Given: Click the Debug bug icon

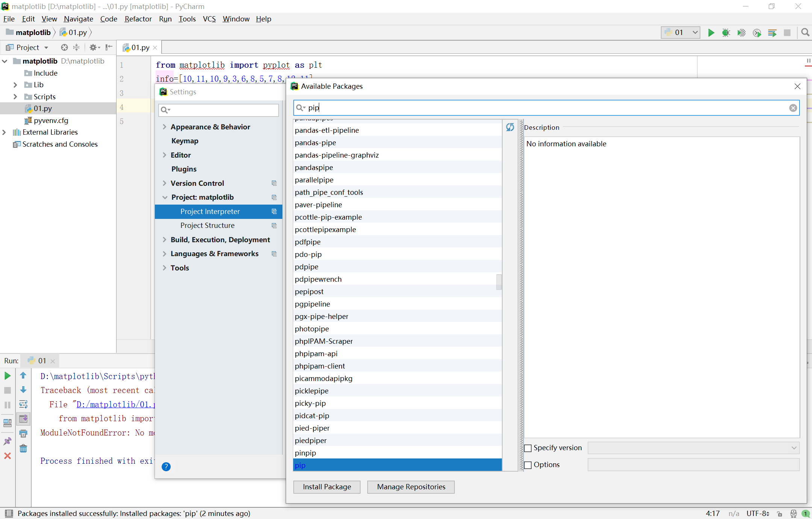Looking at the screenshot, I should [726, 33].
